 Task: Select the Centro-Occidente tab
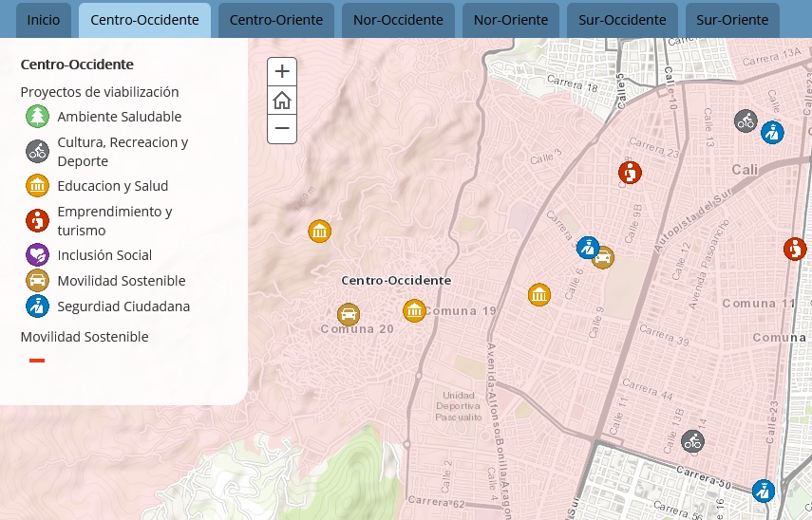[x=144, y=20]
